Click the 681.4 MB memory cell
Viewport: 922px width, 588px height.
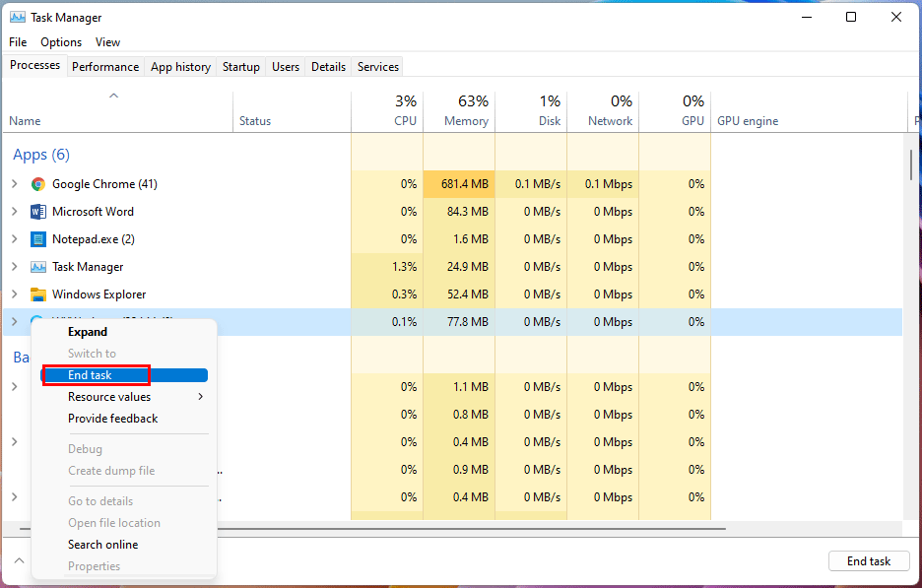pyautogui.click(x=459, y=184)
